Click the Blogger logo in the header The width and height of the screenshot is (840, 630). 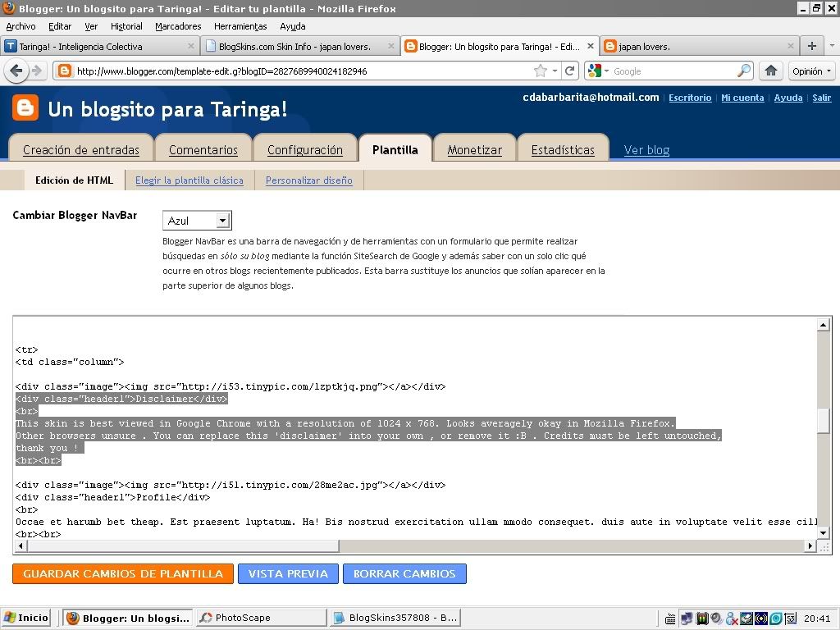(x=25, y=108)
